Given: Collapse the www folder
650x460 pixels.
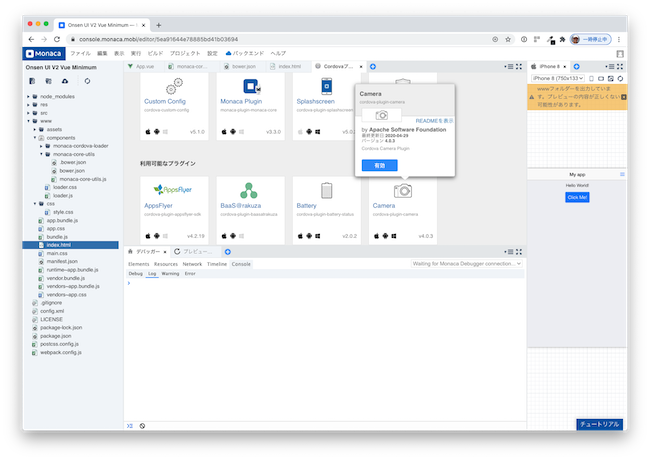Looking at the screenshot, I should (28, 121).
